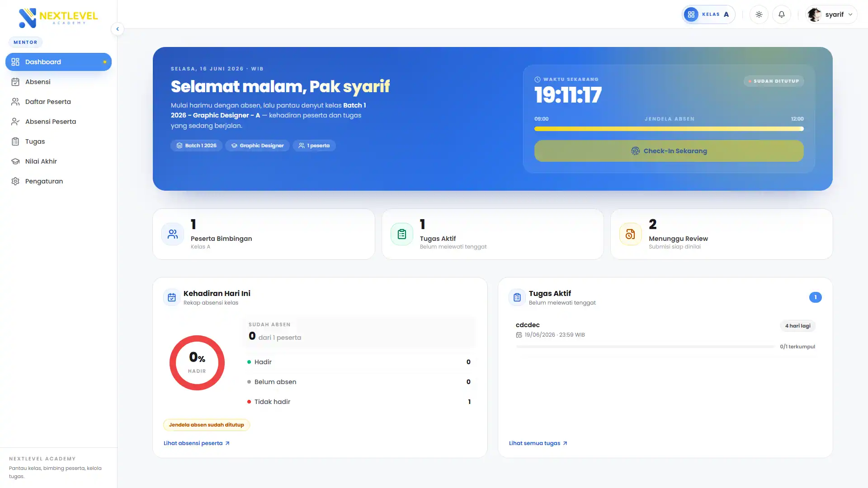Click the Menunggu Review file-clock icon

pos(630,234)
